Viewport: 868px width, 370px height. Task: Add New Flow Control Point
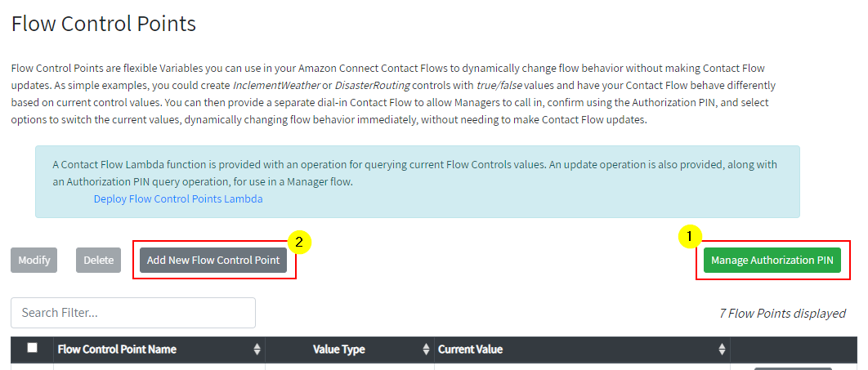[213, 260]
